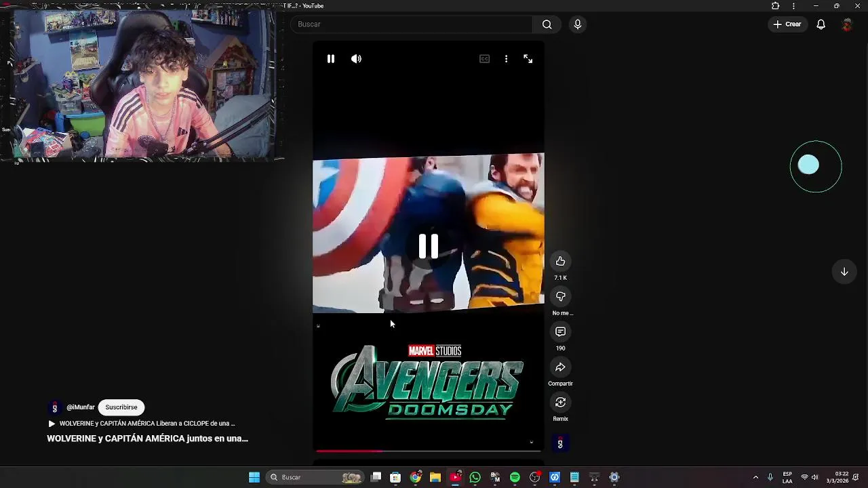Pause the Short using the top-left pause icon
The height and width of the screenshot is (488, 868).
pos(331,59)
